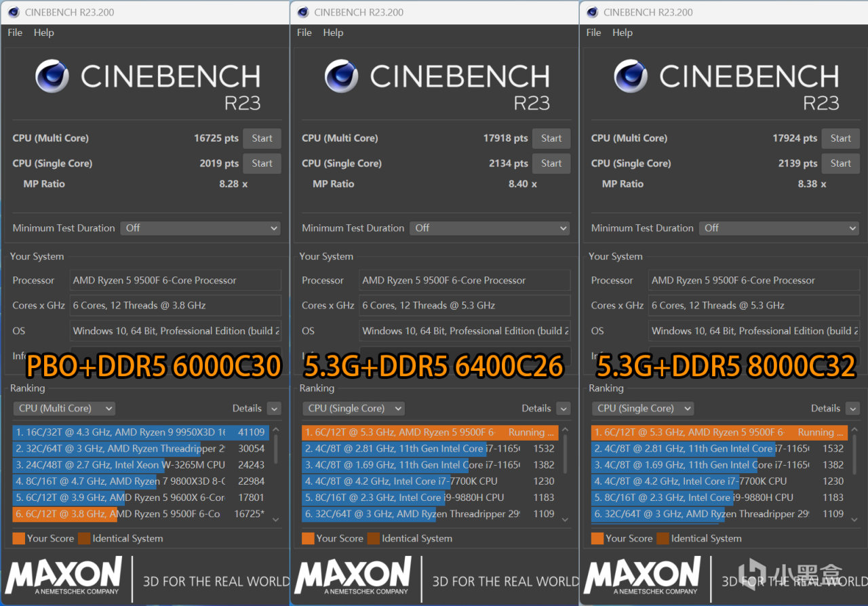Select the Running Ryzen 5 9500F row in right window
Viewport: 868px width, 606px height.
click(x=719, y=432)
